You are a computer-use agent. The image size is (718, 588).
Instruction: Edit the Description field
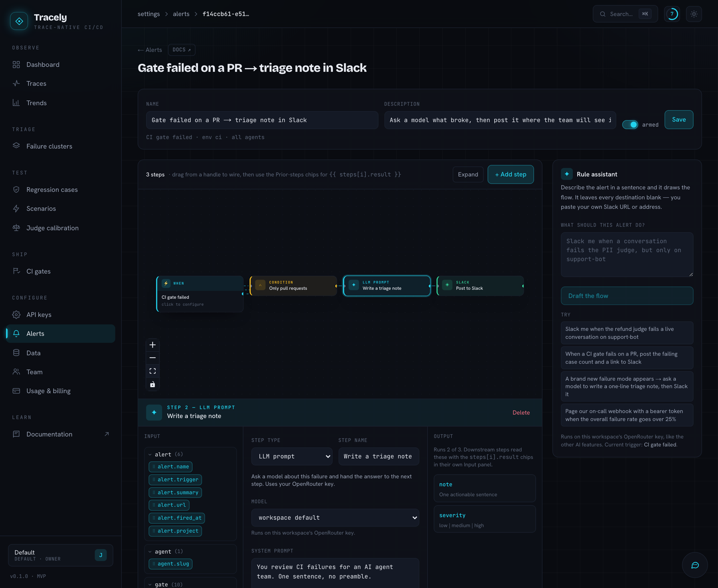[x=500, y=120]
